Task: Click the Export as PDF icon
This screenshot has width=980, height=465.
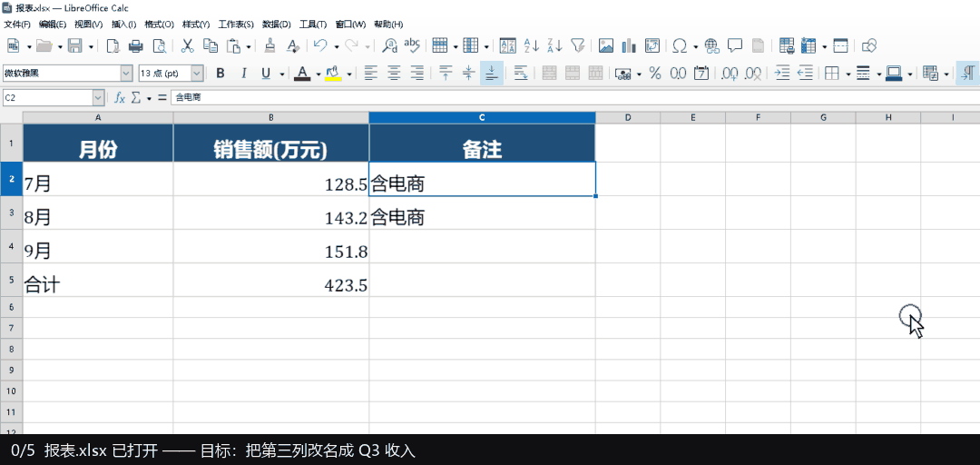Action: pos(112,45)
